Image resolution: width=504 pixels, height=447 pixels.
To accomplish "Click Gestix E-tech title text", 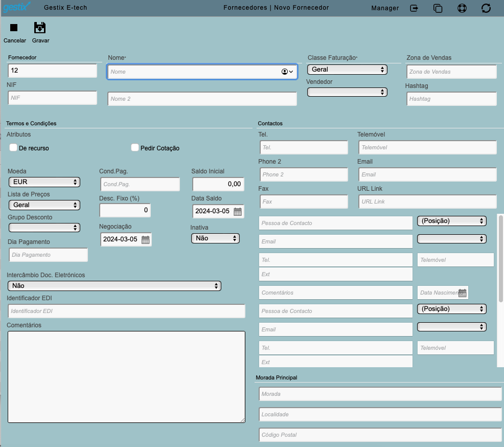I will coord(65,8).
